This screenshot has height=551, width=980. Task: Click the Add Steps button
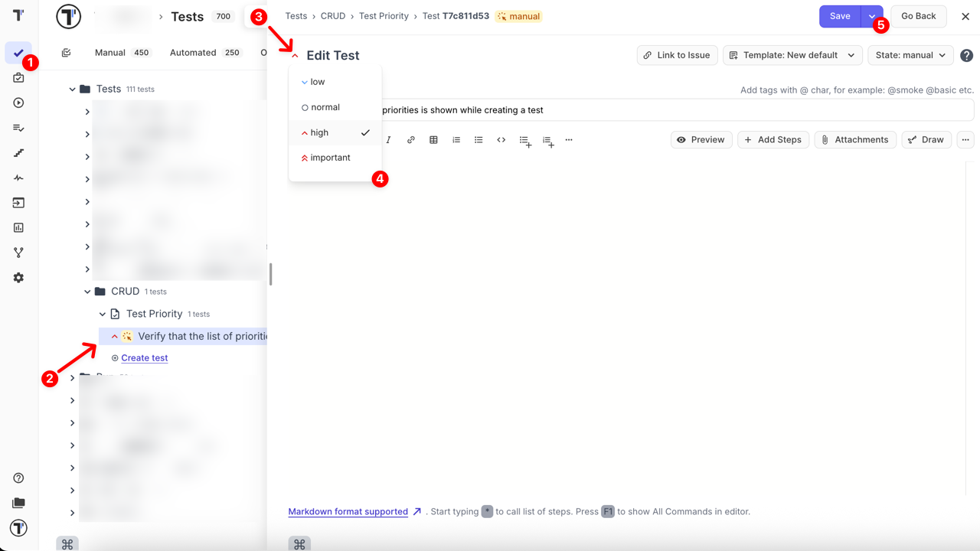point(773,140)
